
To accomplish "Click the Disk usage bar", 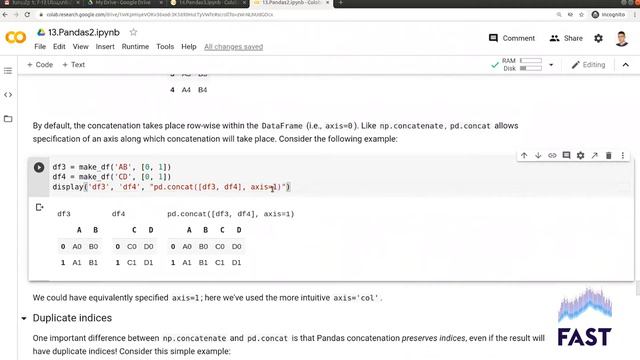I will tap(531, 68).
